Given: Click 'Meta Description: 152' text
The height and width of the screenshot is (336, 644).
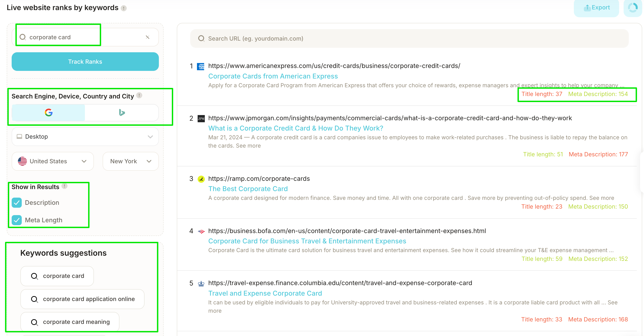Looking at the screenshot, I should pos(598,259).
